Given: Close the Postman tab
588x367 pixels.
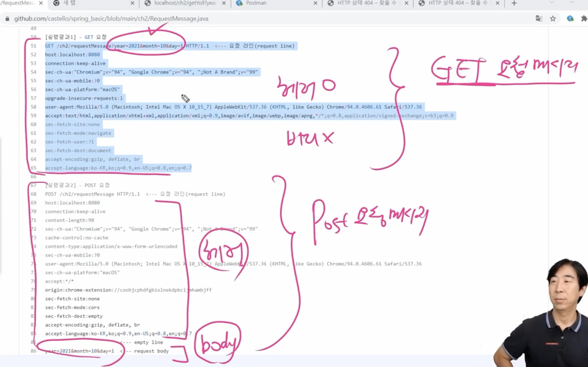Looking at the screenshot, I should coord(315,3).
